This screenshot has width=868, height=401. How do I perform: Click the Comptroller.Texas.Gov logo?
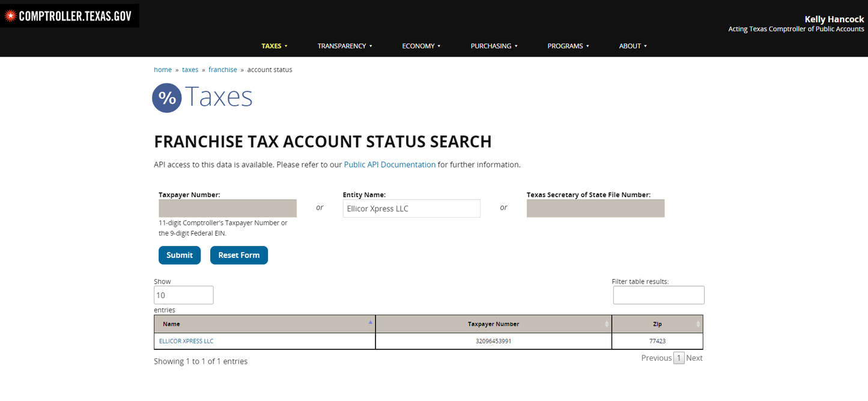[69, 16]
